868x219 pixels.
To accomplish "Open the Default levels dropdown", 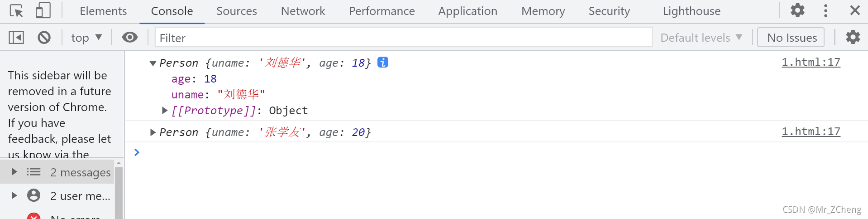I will (x=701, y=38).
